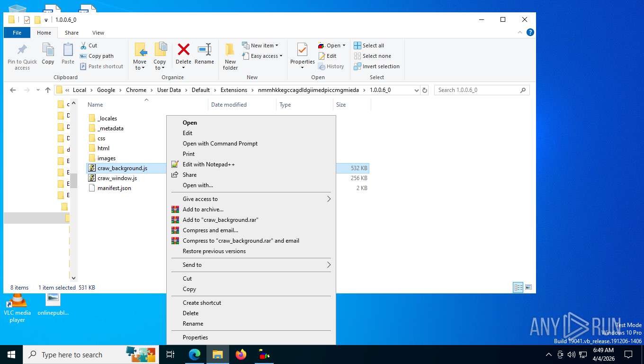Open Windows Start menu
The image size is (644, 364).
pos(11,355)
